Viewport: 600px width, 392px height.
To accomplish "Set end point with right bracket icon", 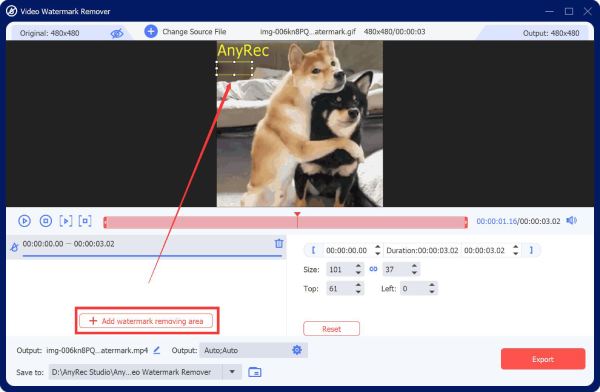I will coord(531,250).
